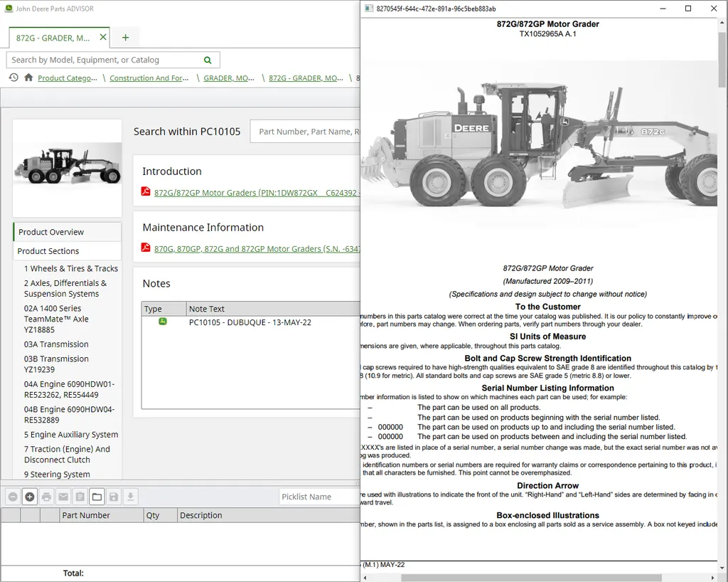This screenshot has height=582, width=728.
Task: Click the search magnifier icon in model search
Action: click(x=208, y=60)
